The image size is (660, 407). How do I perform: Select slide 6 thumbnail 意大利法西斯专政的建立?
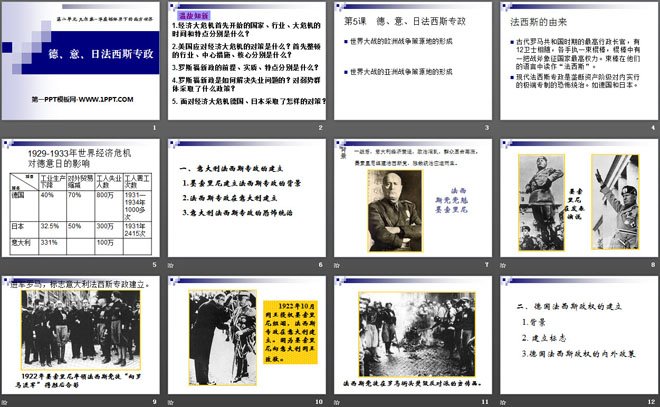pos(247,198)
